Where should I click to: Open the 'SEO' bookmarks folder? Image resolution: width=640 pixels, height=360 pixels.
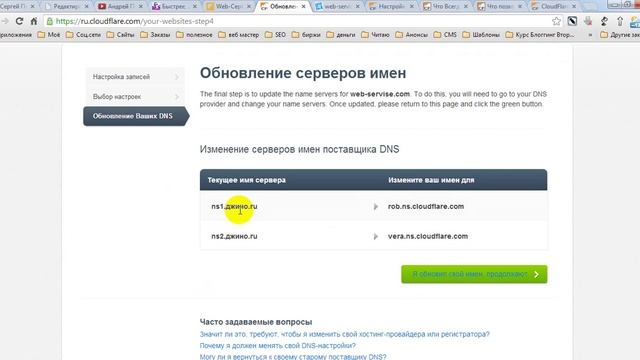(276, 35)
